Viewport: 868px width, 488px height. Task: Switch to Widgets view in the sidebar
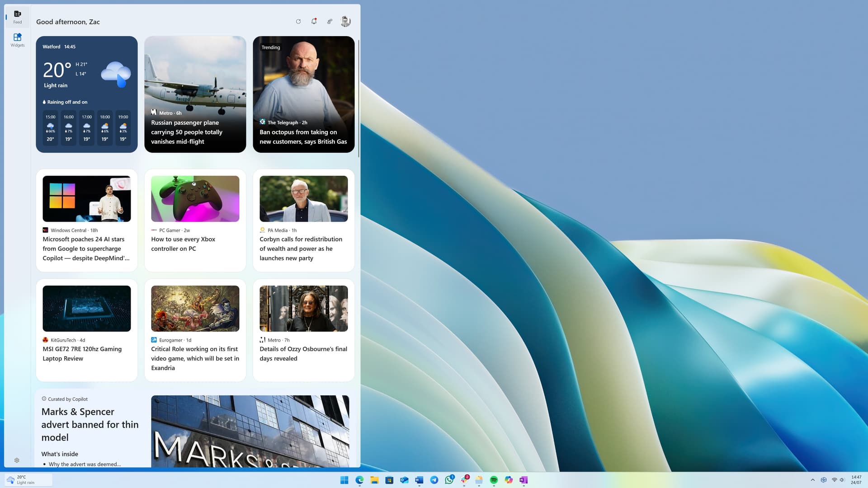[17, 41]
